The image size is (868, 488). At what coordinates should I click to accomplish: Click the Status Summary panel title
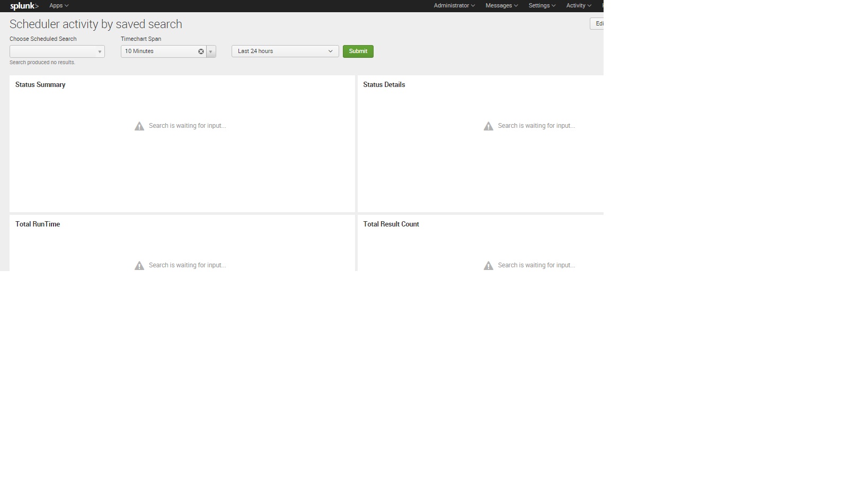(40, 84)
